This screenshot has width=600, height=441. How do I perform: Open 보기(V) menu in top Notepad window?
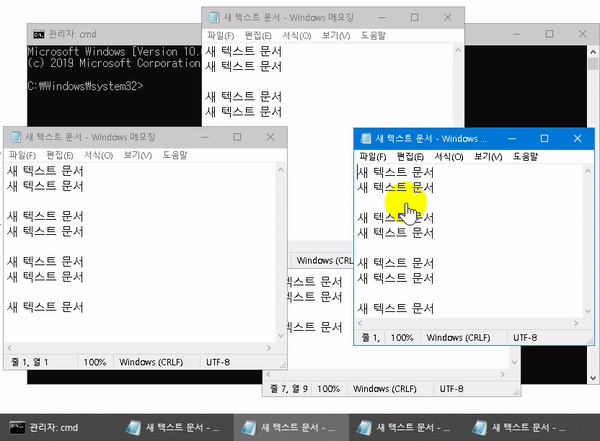click(x=336, y=36)
